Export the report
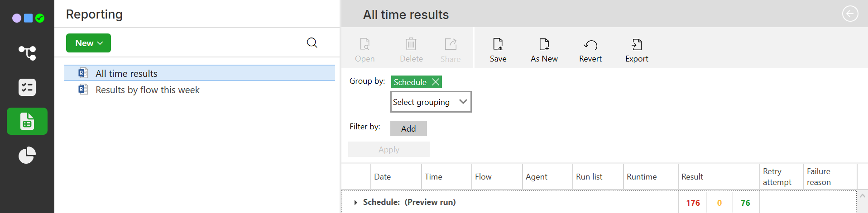The image size is (868, 213). 636,50
